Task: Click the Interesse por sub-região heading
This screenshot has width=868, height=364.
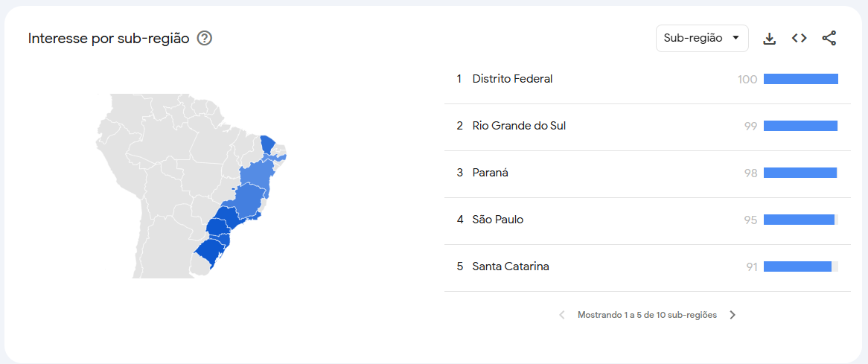Action: pyautogui.click(x=109, y=38)
